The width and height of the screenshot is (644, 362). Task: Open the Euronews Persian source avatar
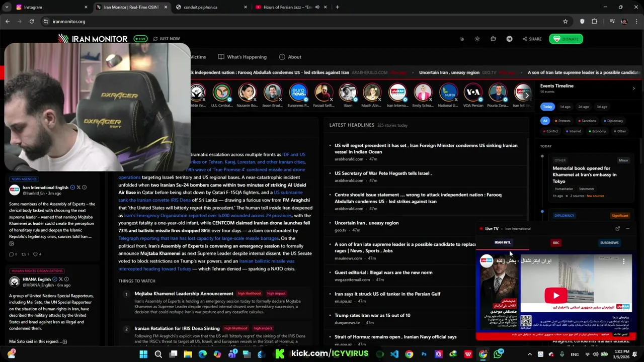[298, 93]
